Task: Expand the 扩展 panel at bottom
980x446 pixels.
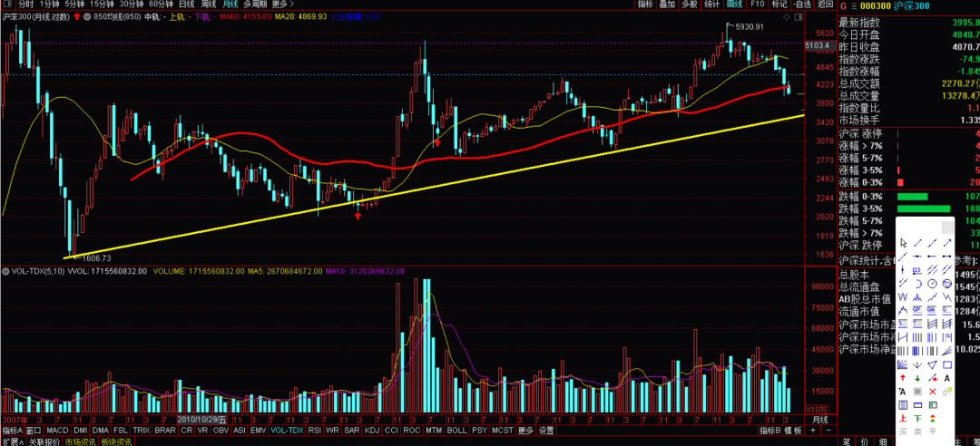Action: click(13, 441)
